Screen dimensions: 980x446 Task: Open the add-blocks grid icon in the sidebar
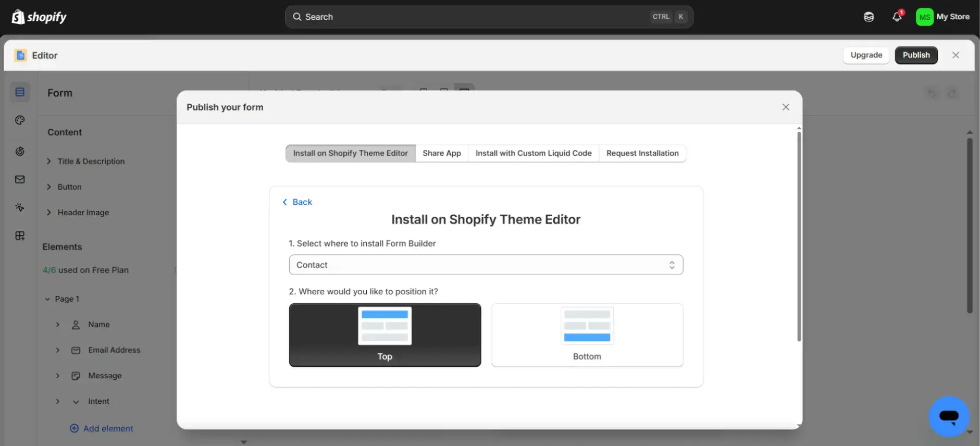click(x=20, y=236)
